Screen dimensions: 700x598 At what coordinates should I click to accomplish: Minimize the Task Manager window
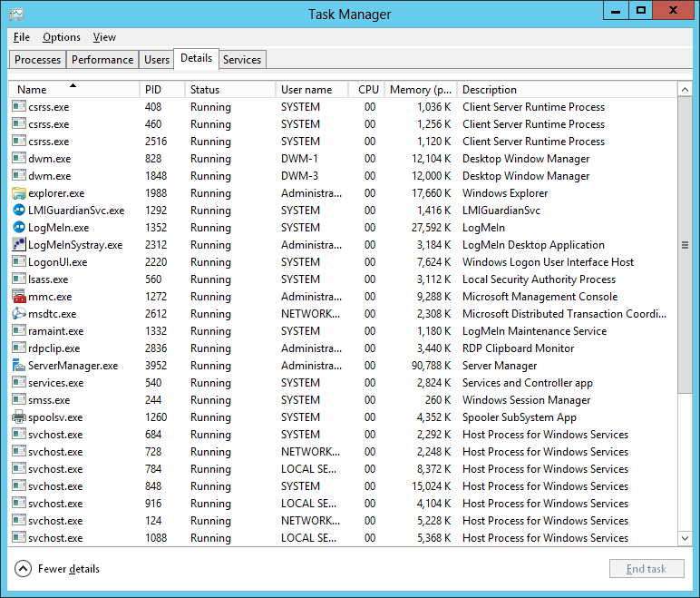tap(616, 10)
